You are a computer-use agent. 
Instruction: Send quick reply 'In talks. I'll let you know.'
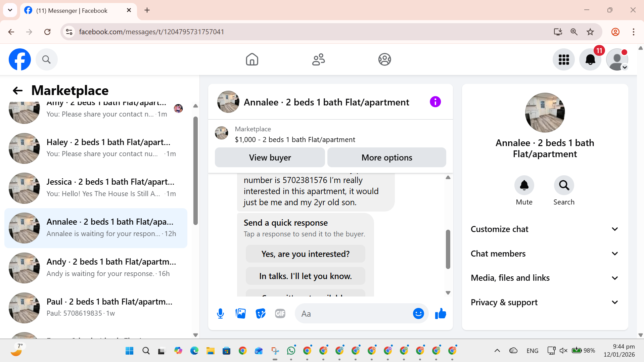point(305,276)
